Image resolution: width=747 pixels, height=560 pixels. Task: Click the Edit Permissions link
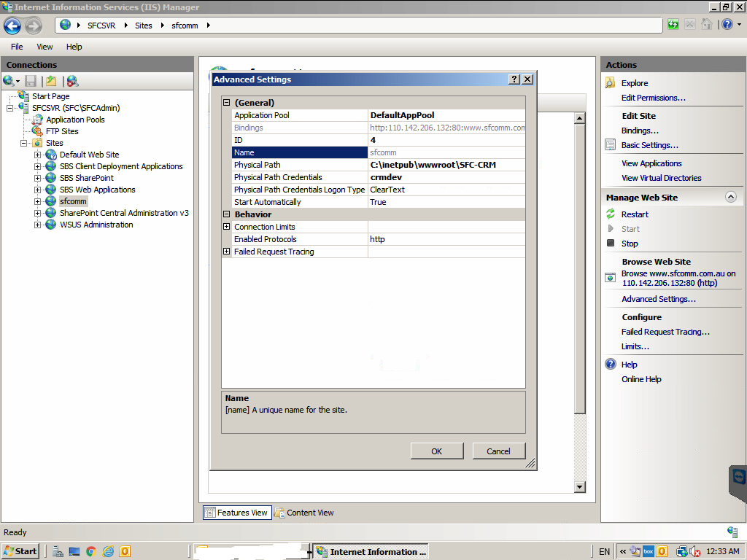(653, 98)
